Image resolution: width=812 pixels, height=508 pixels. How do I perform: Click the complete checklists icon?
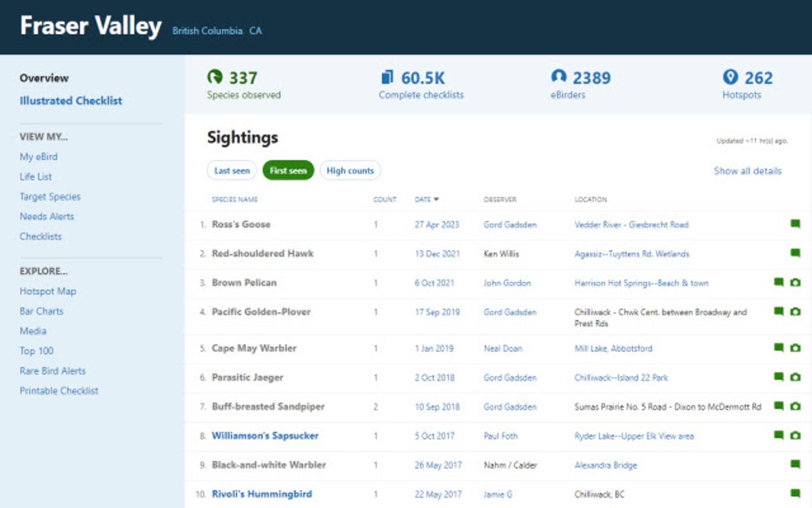388,77
